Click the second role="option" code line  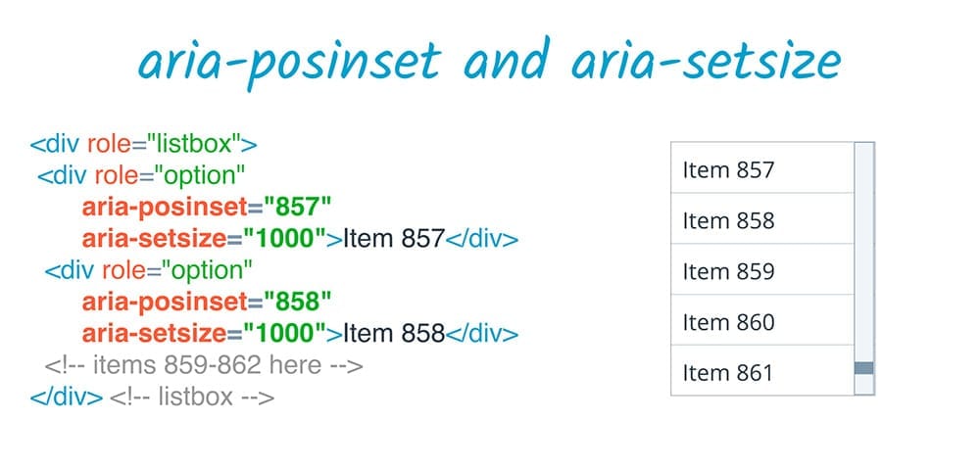tap(149, 269)
